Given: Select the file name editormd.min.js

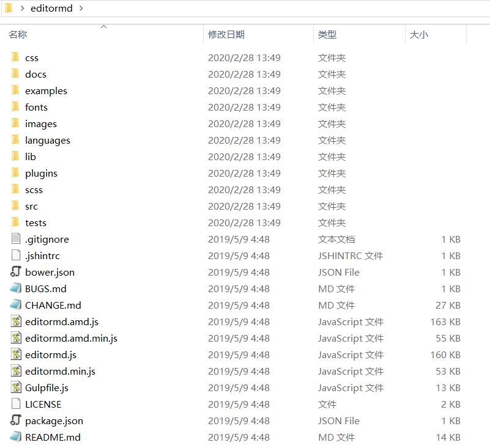Looking at the screenshot, I should point(61,372).
